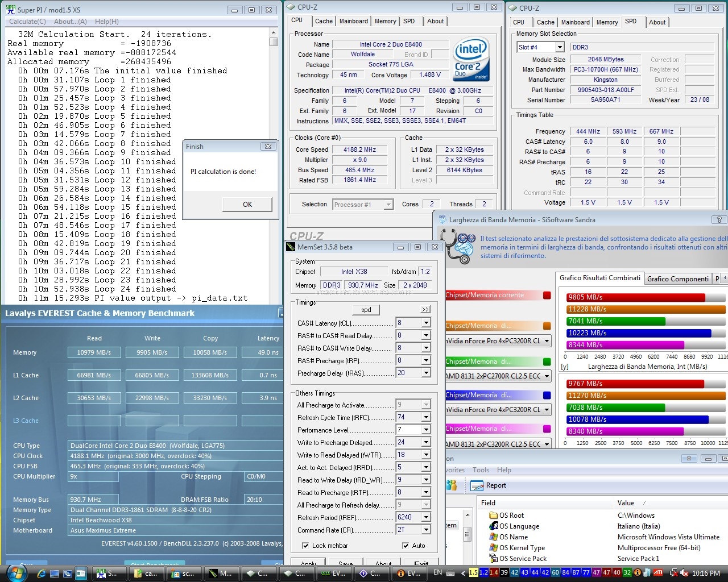Click the OS Service Pack icon

pyautogui.click(x=494, y=559)
